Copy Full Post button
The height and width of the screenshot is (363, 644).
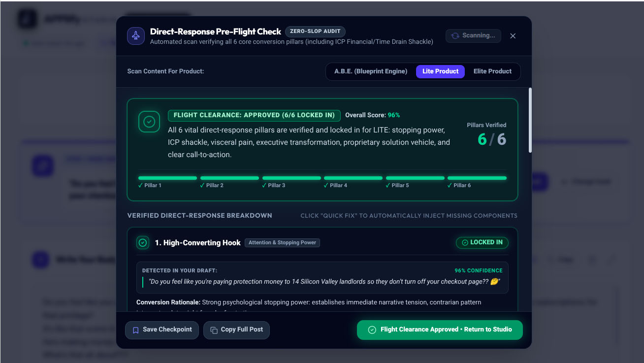(236, 330)
